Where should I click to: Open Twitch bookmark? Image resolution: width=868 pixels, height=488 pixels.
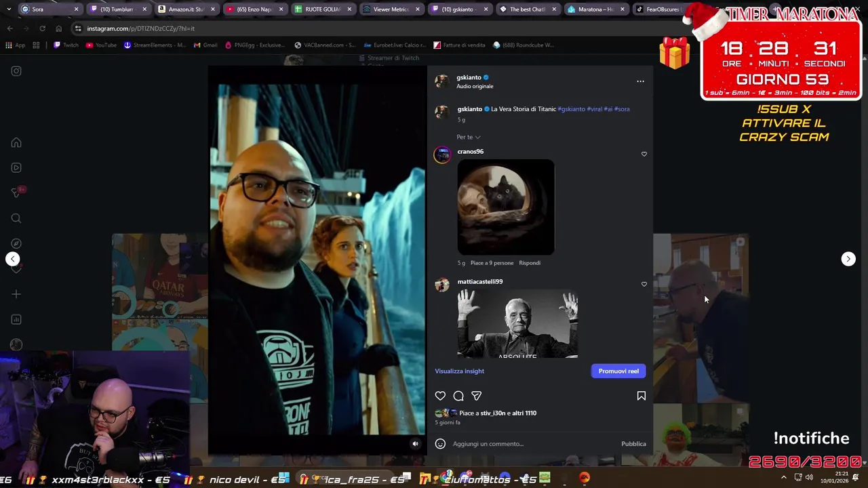pyautogui.click(x=66, y=45)
